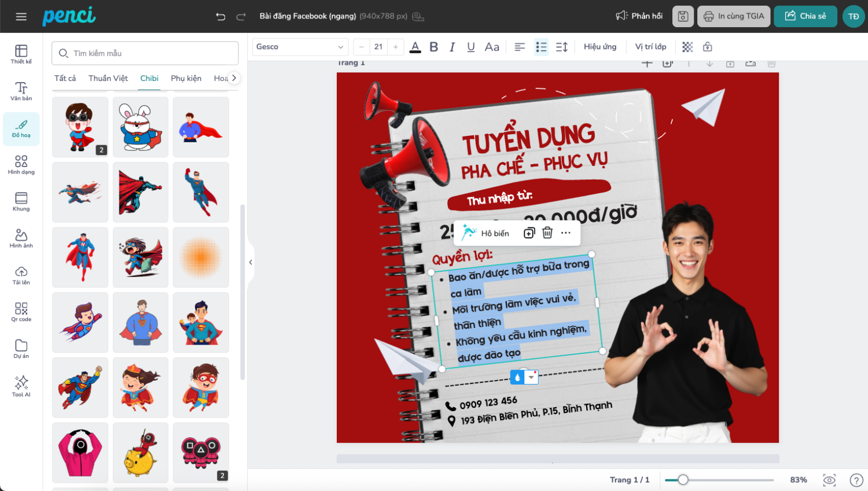The width and height of the screenshot is (868, 491).
Task: Collapse the left side panel
Action: coord(251,262)
